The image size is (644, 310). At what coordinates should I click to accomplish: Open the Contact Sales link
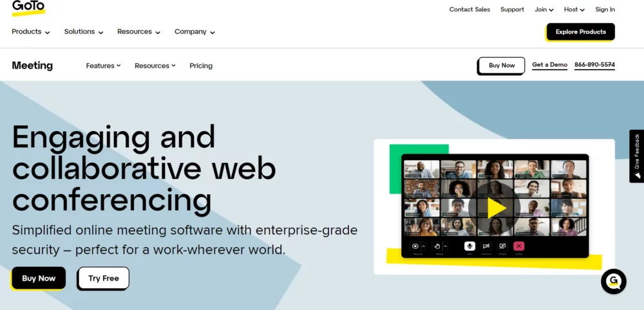pyautogui.click(x=469, y=10)
